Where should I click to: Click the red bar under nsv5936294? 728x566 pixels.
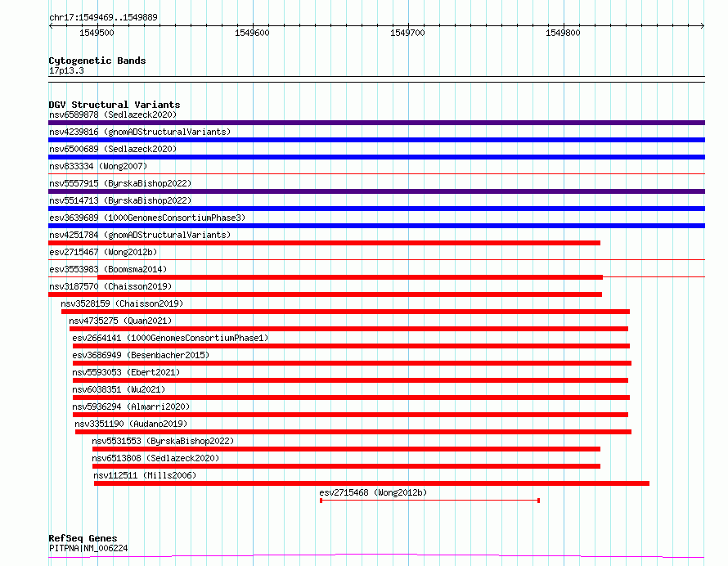click(350, 415)
